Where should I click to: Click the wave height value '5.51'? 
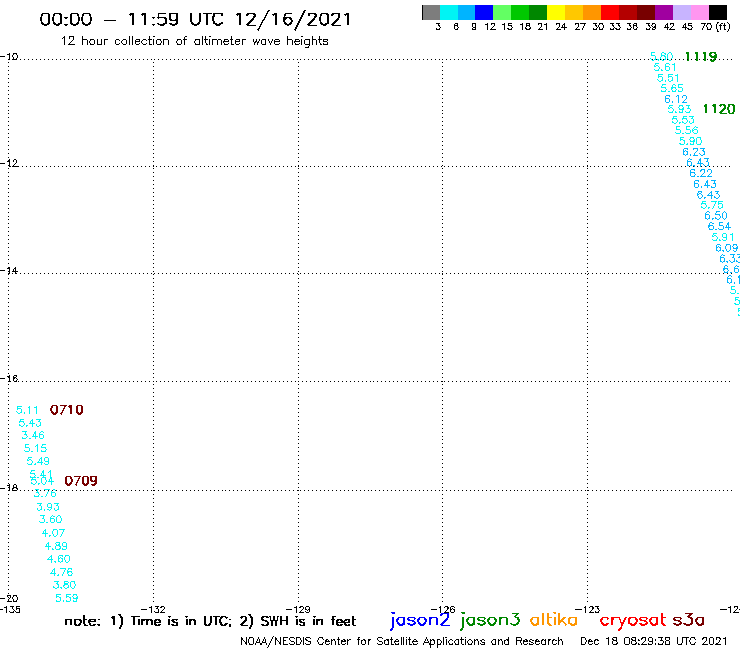(x=668, y=78)
